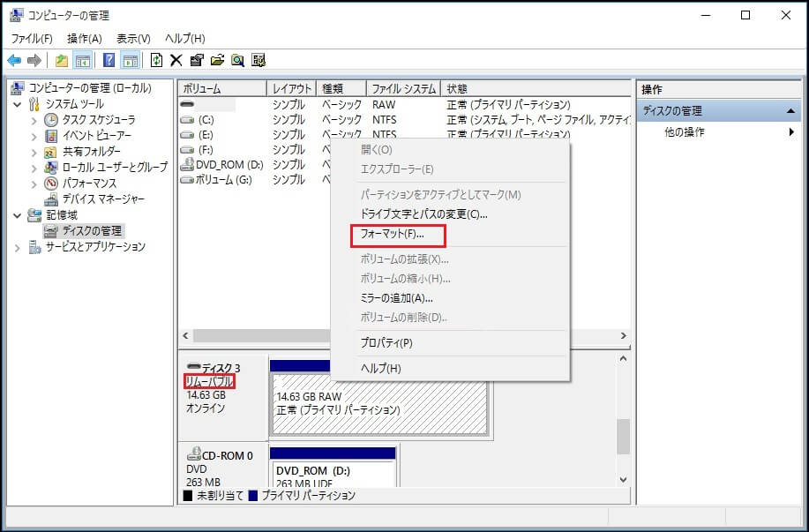Click the properties hand-and-paper toolbar icon
The image size is (809, 532).
(195, 60)
